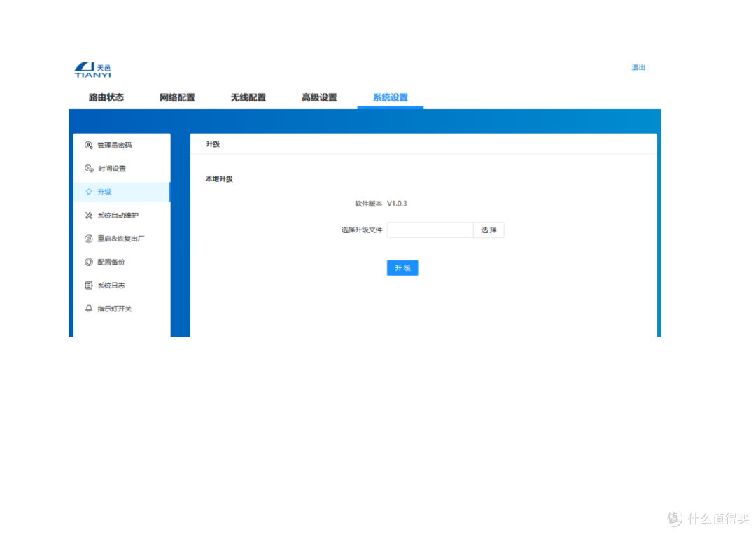756x534 pixels.
Task: Open 指示灯开关 in the sidebar
Action: coord(122,309)
